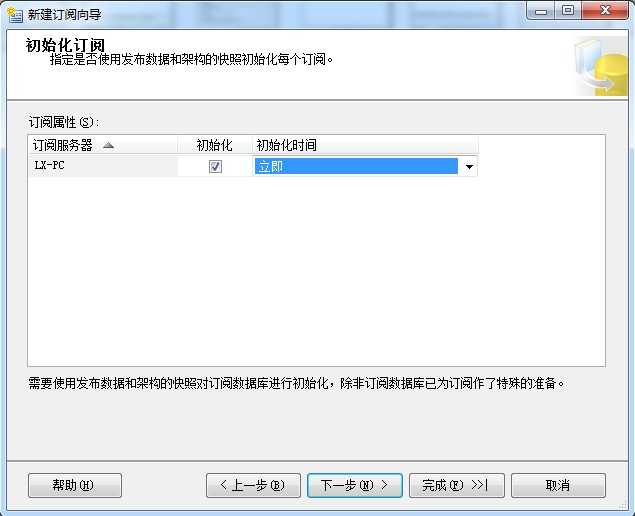Close the 新建订阅向导 window
The image size is (635, 516).
(x=605, y=11)
